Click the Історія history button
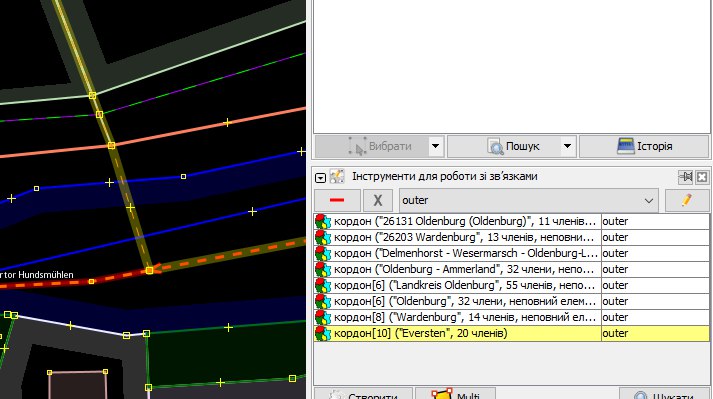 tap(644, 146)
